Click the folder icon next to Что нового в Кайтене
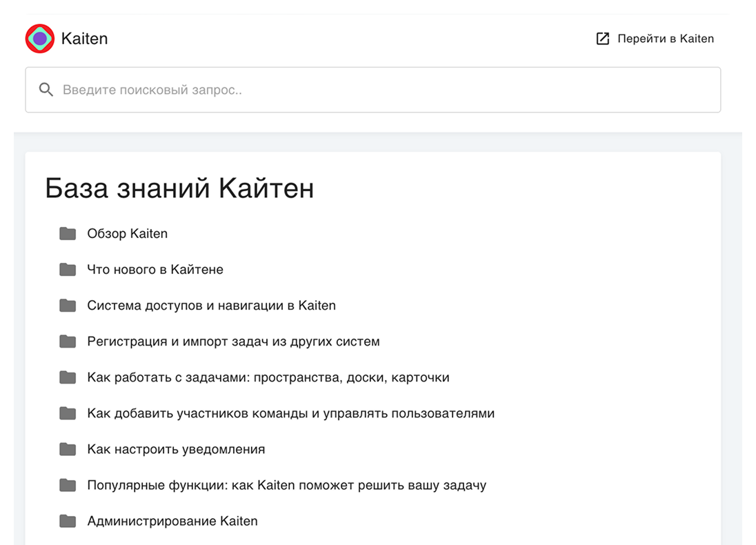This screenshot has height=545, width=756. point(68,270)
